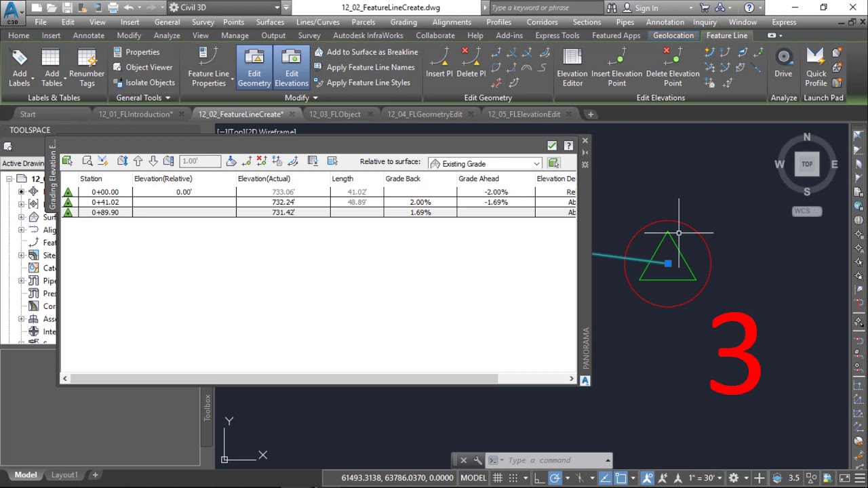
Task: Click the elevation increment value field
Action: pyautogui.click(x=200, y=161)
